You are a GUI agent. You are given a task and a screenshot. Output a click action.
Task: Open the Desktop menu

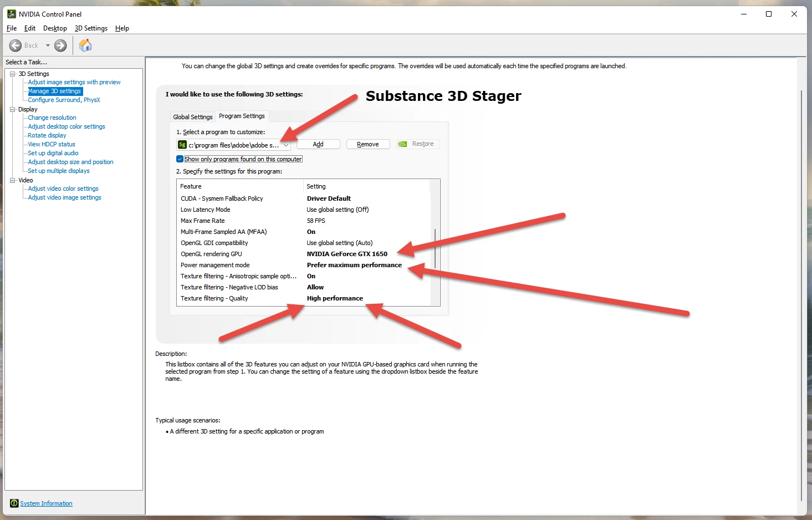[55, 28]
